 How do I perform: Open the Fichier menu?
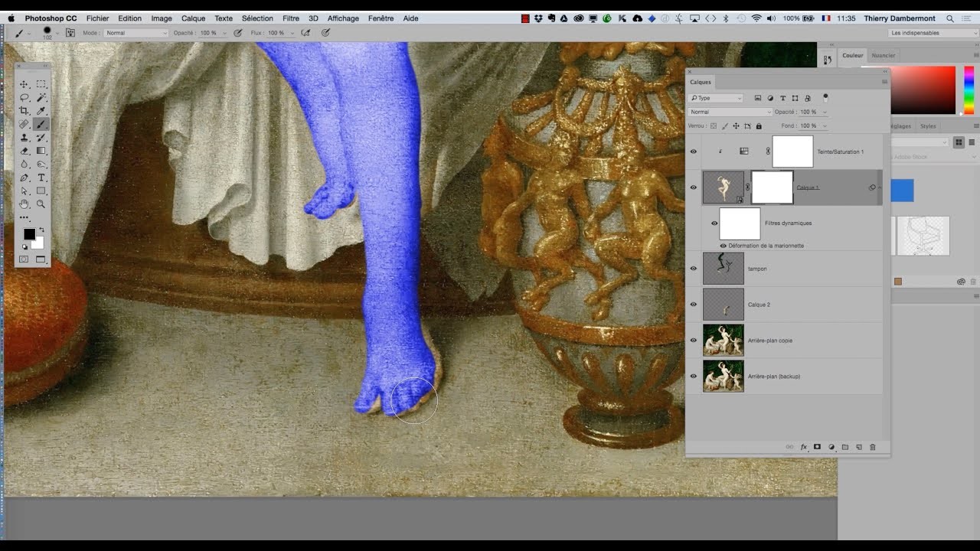[x=98, y=18]
